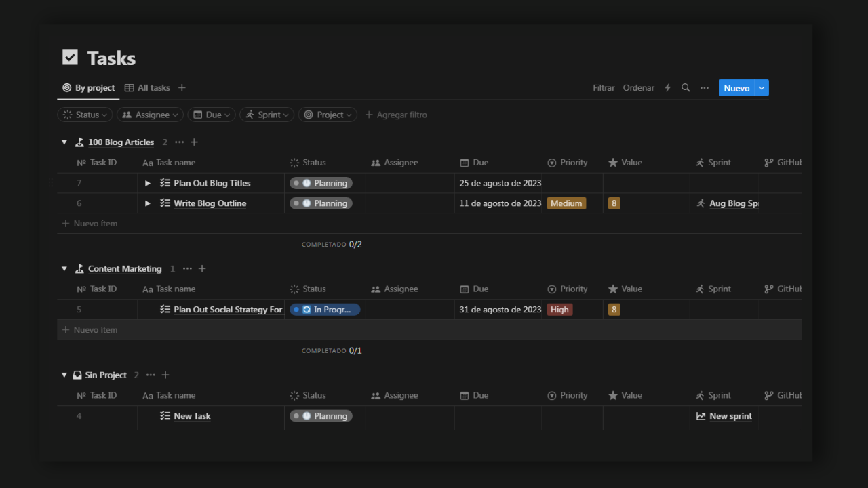Open the Nuevo dropdown arrow
Screen dimensions: 868x488
tap(762, 88)
